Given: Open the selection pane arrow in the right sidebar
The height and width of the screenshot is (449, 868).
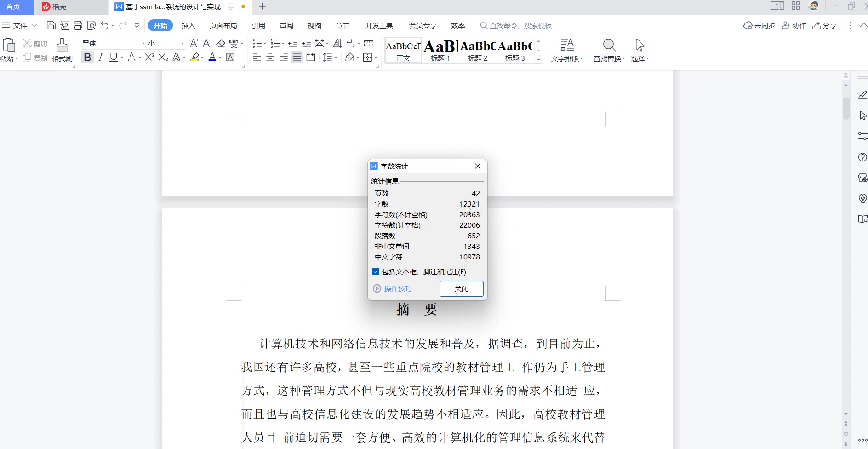Looking at the screenshot, I should 862,115.
